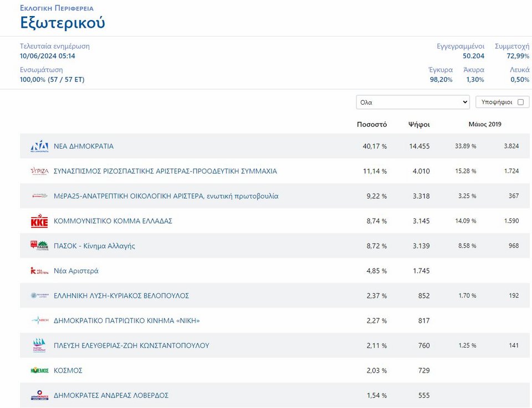Click the 15,28 % May 2019 percentage
532x408 pixels.
[465, 171]
